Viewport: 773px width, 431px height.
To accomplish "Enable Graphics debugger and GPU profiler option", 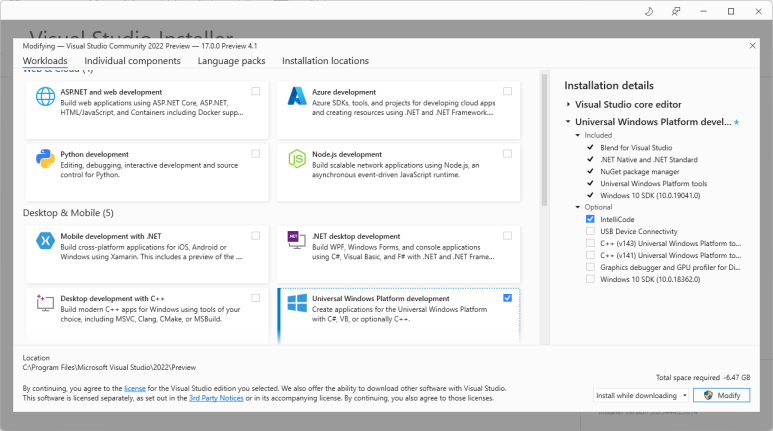I will point(590,267).
